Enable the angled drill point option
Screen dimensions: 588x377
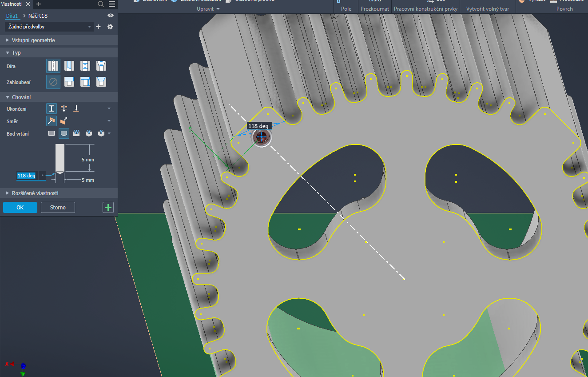pyautogui.click(x=64, y=133)
